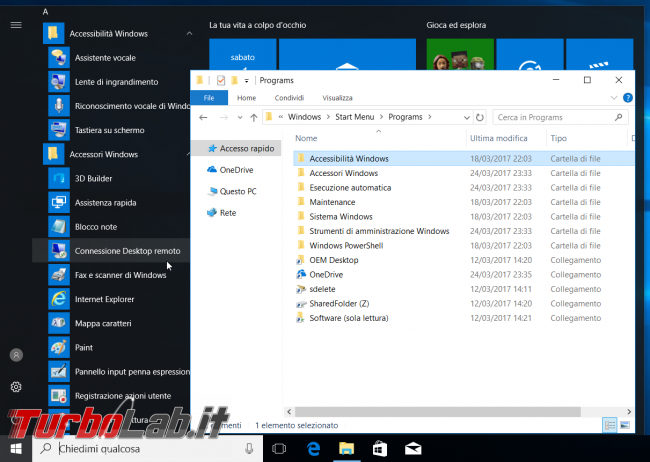This screenshot has height=462, width=650.
Task: Sort by Nome column header
Action: point(306,138)
